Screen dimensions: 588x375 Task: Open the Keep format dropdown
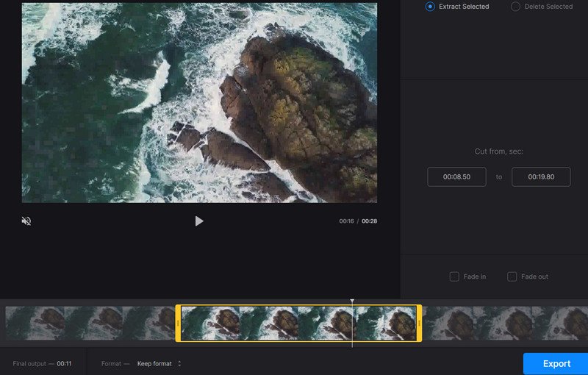click(x=159, y=363)
